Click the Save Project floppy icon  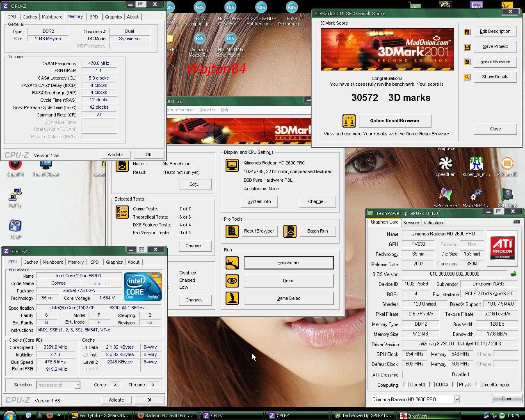point(467,47)
